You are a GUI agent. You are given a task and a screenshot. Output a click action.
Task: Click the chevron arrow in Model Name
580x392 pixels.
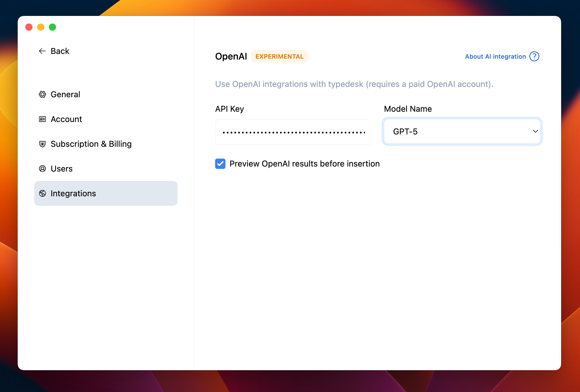pos(535,131)
